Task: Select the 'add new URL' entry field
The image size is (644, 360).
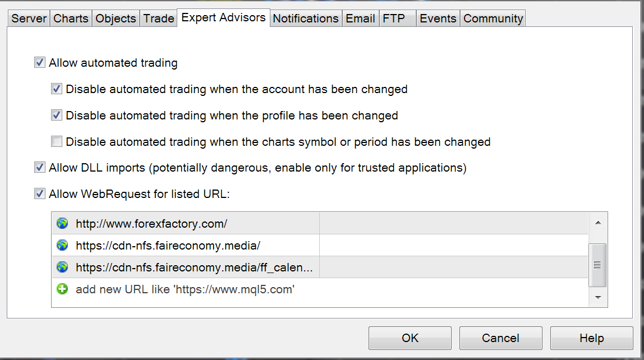Action: (x=320, y=289)
